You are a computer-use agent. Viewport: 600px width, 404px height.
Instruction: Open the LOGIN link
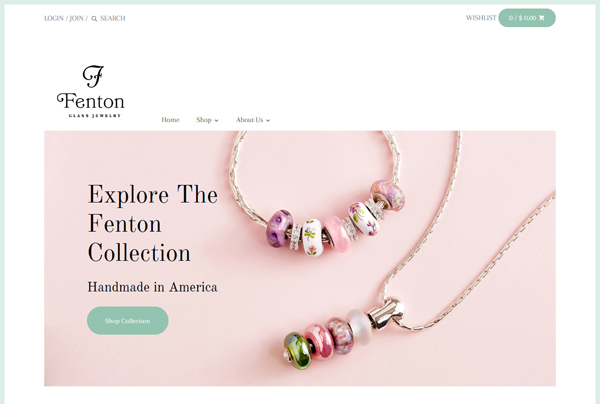pos(54,18)
